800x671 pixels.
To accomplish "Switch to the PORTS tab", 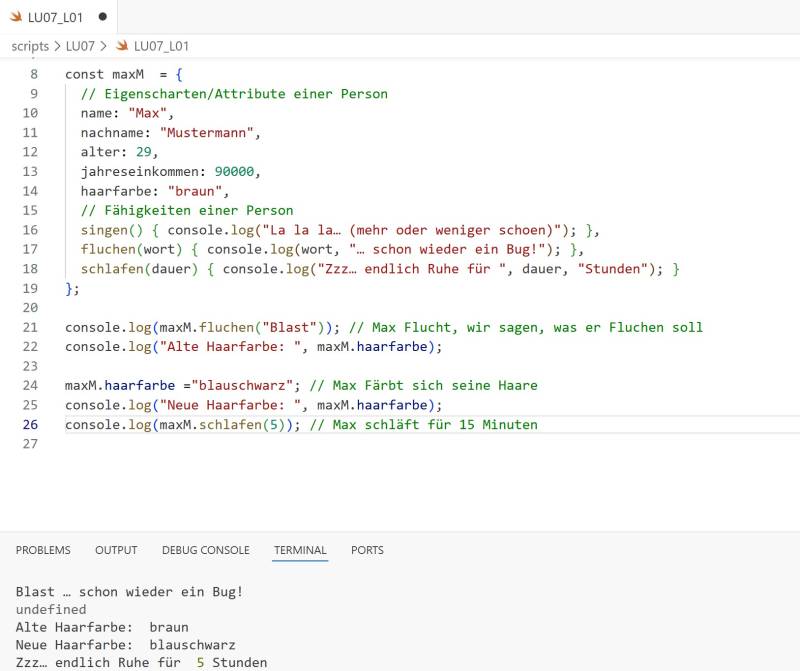I will coord(367,550).
